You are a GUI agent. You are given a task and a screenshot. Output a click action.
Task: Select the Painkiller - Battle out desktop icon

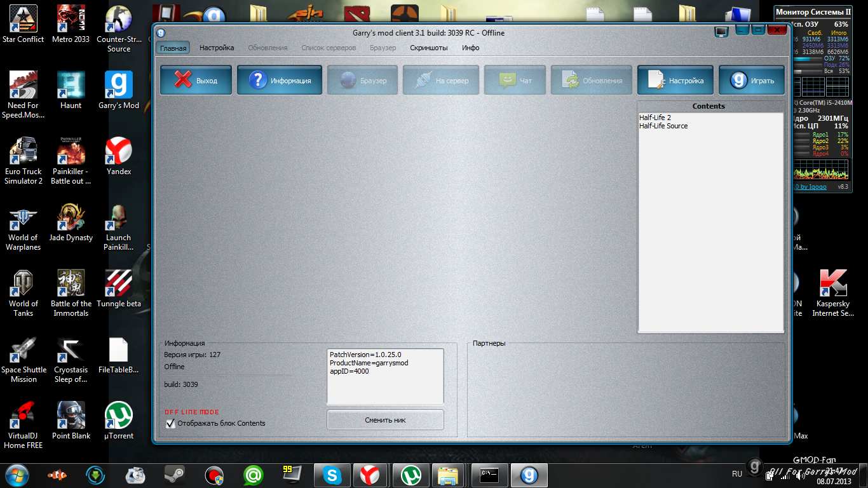click(71, 161)
